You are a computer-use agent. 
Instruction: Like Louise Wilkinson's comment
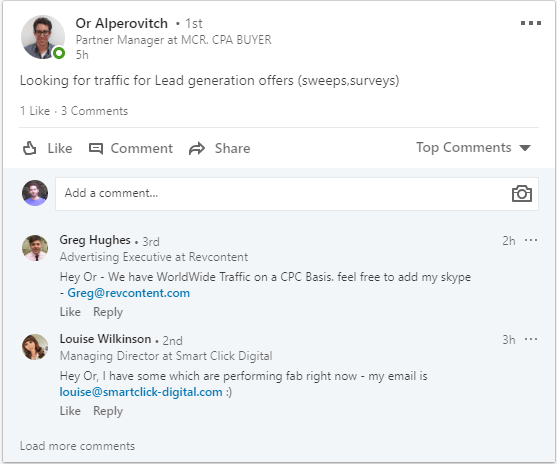[70, 411]
